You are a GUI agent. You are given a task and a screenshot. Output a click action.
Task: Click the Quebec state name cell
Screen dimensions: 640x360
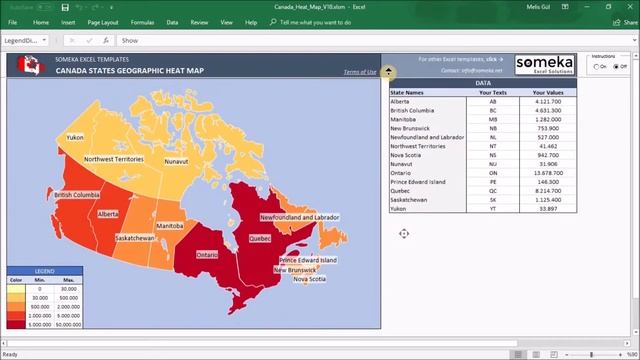point(427,191)
